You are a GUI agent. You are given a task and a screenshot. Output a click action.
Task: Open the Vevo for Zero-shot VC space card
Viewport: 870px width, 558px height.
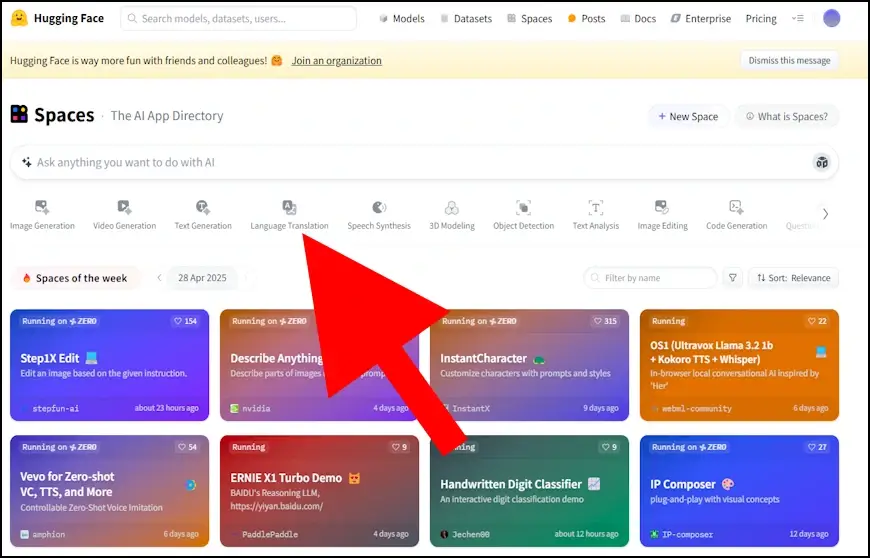point(109,491)
